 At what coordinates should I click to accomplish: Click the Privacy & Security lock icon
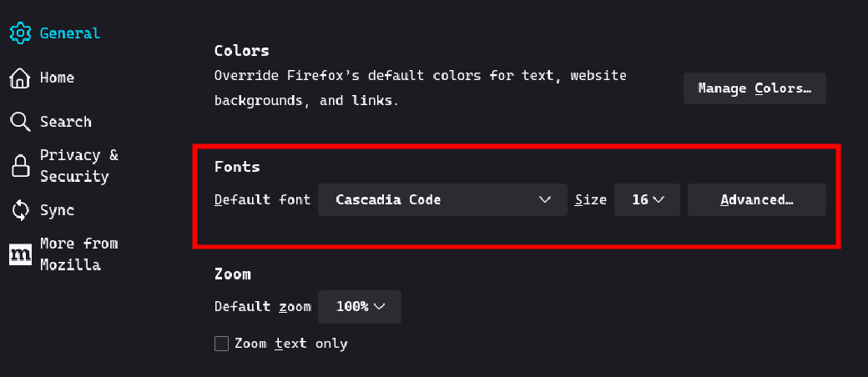tap(21, 165)
